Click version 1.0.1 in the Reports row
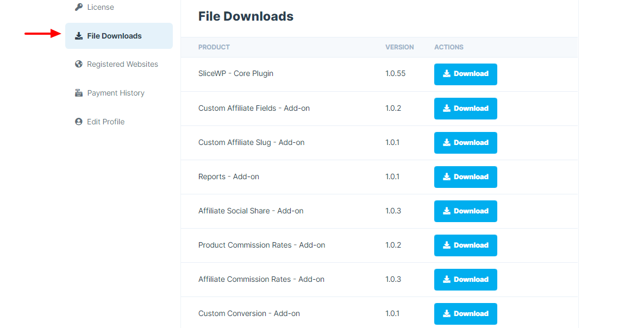644x328 pixels. tap(392, 176)
